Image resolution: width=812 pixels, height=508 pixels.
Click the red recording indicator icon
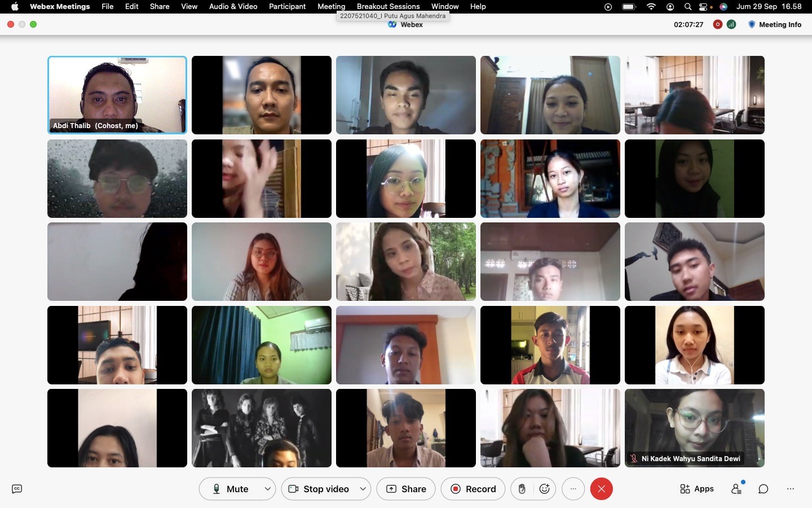(718, 24)
